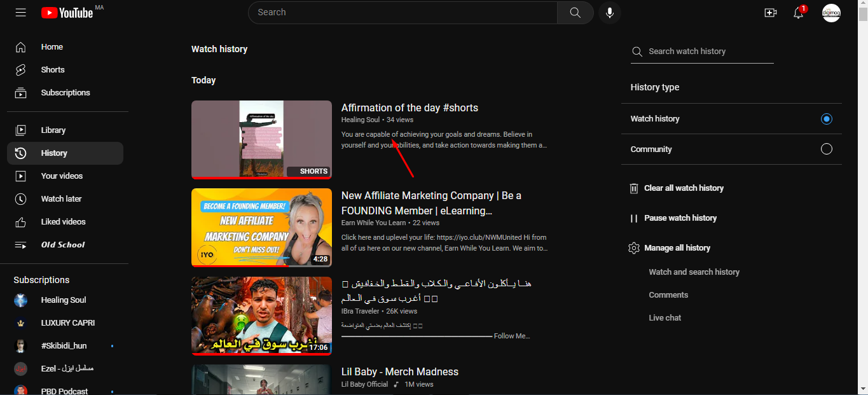
Task: Open the account avatar menu
Action: click(x=831, y=13)
